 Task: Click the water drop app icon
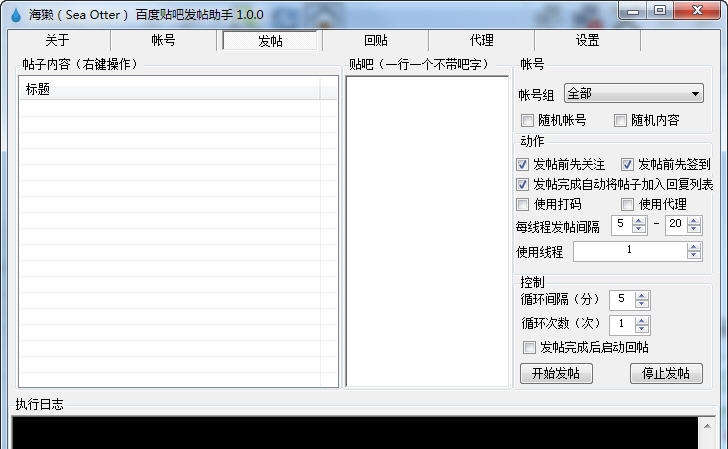tap(16, 15)
